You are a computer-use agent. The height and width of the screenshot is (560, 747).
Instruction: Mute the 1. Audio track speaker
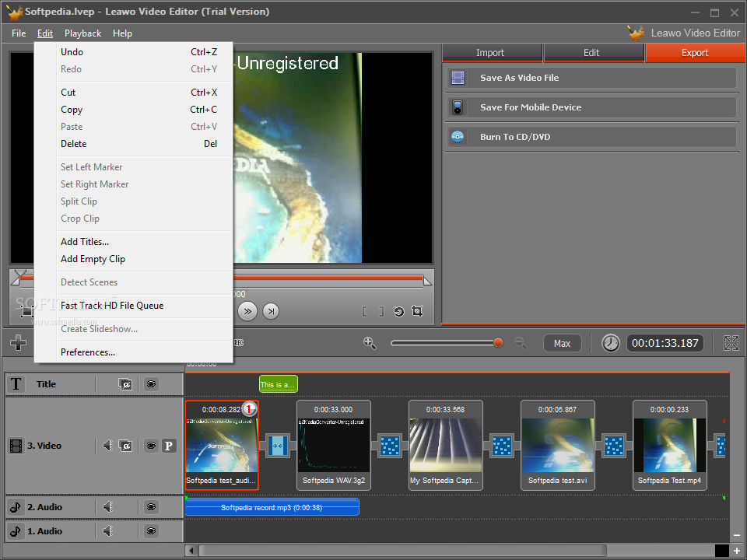[107, 530]
